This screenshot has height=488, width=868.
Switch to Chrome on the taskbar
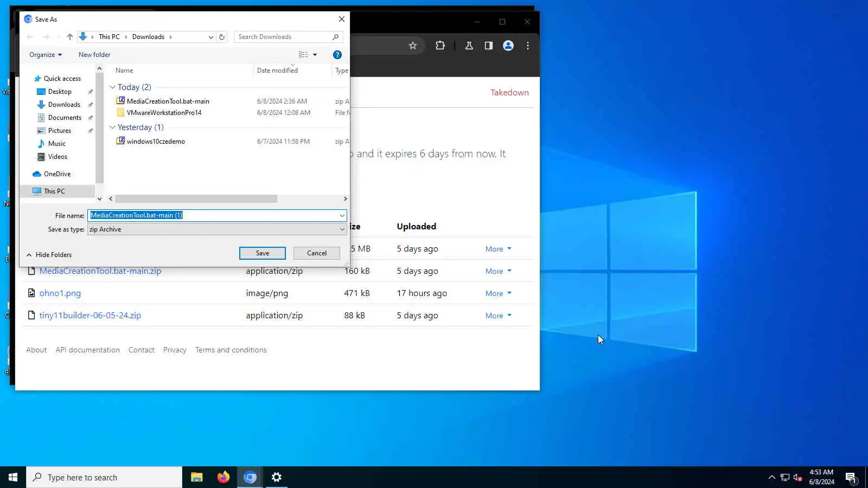click(x=250, y=477)
